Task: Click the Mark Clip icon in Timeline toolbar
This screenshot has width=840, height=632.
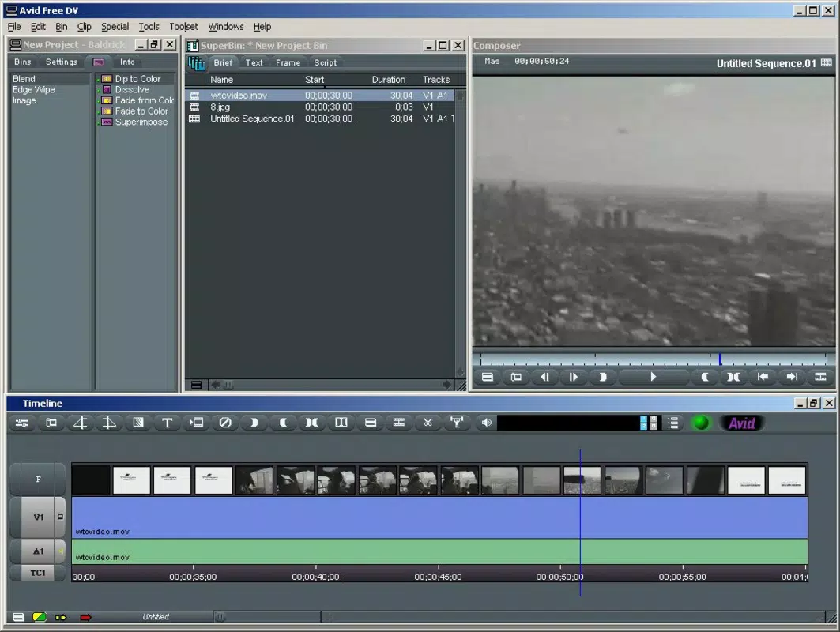Action: tap(312, 423)
